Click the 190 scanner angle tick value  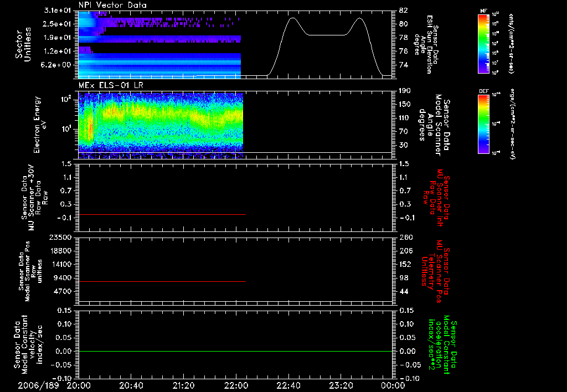click(406, 91)
